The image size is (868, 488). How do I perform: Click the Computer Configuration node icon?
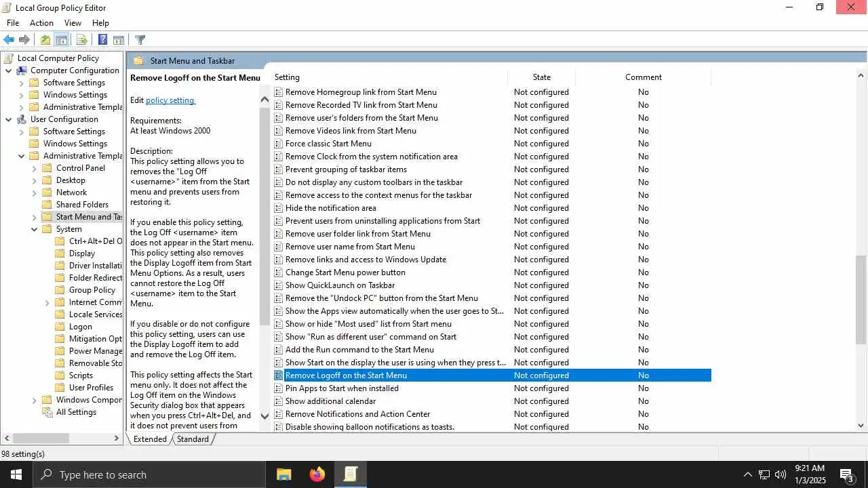(22, 70)
